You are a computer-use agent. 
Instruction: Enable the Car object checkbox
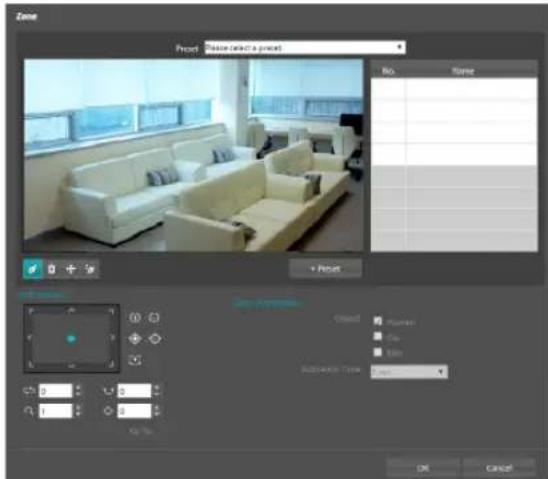pyautogui.click(x=377, y=336)
